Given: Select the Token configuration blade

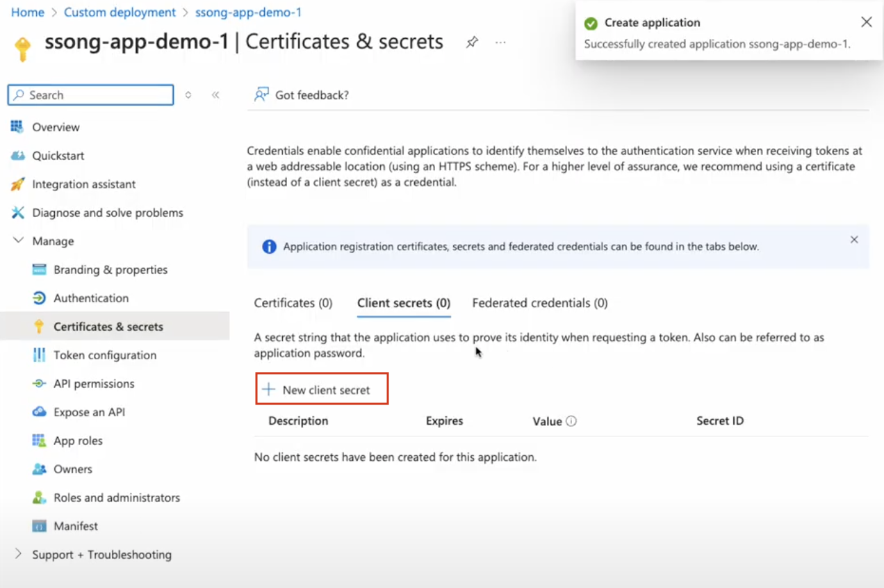Looking at the screenshot, I should coord(104,354).
